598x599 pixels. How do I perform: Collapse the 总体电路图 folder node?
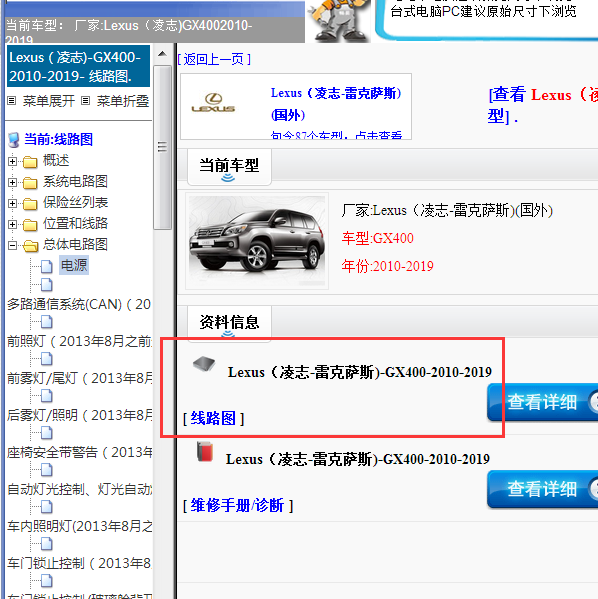click(x=12, y=245)
